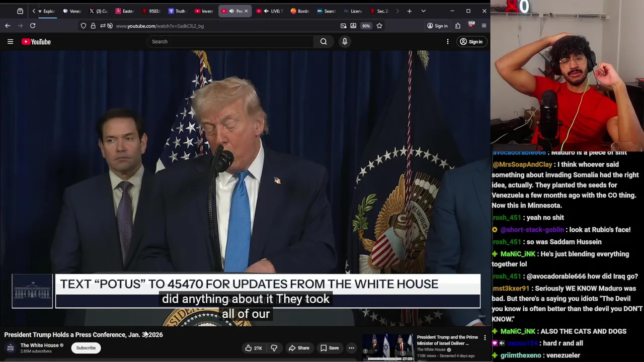Mute the playing Pre tab audio icon
This screenshot has height=362, width=644.
(231, 11)
